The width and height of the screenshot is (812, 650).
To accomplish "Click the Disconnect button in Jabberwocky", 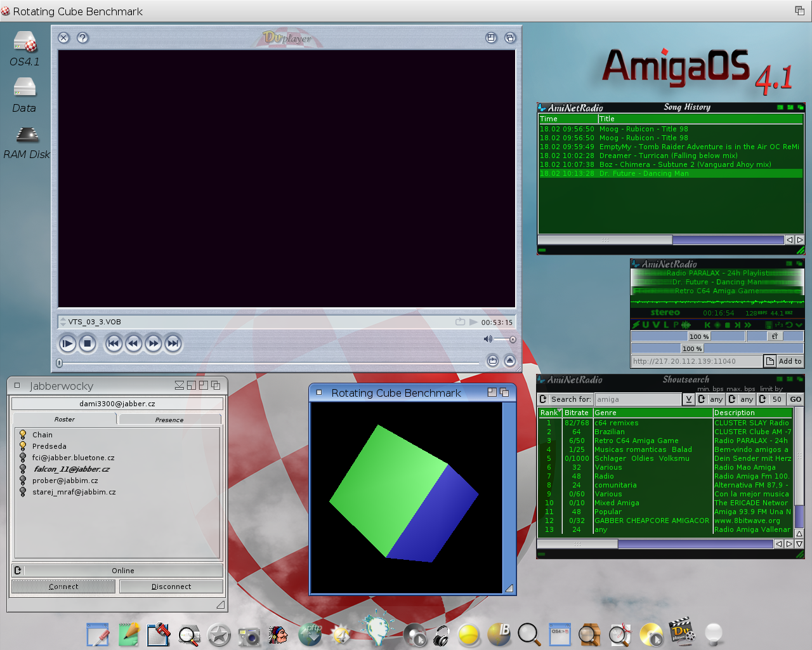I will (171, 587).
